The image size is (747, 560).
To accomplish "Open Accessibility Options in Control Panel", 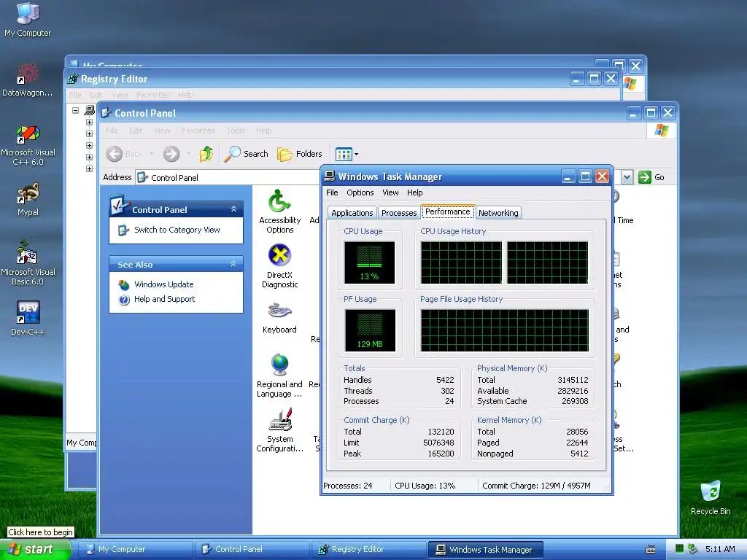I will (x=279, y=211).
